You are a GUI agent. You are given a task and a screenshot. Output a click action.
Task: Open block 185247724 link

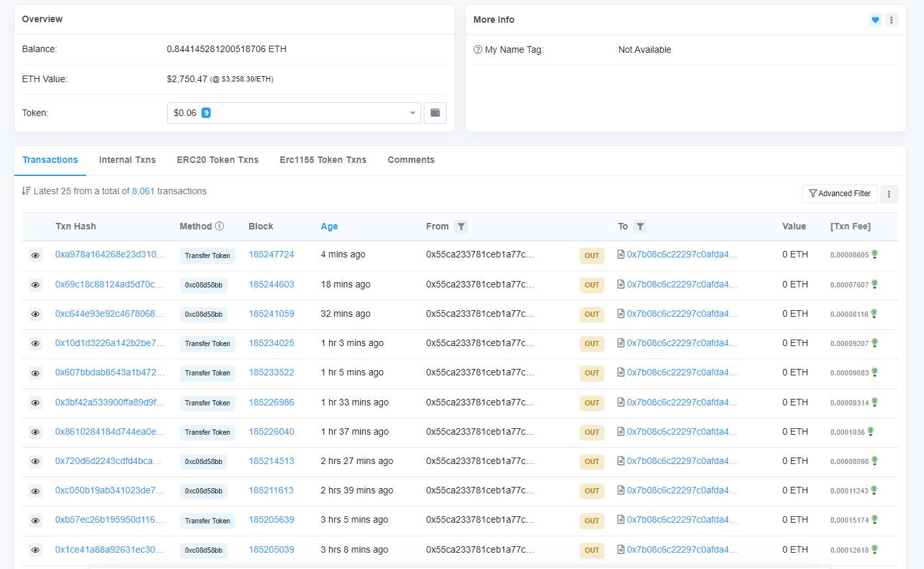point(271,255)
